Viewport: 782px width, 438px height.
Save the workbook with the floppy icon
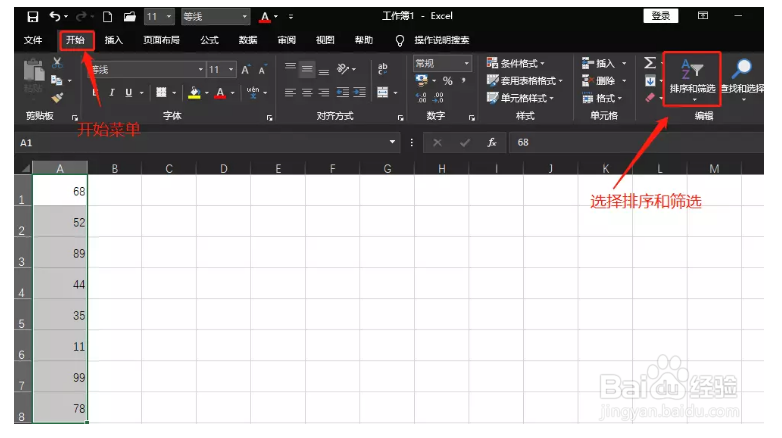tap(32, 17)
